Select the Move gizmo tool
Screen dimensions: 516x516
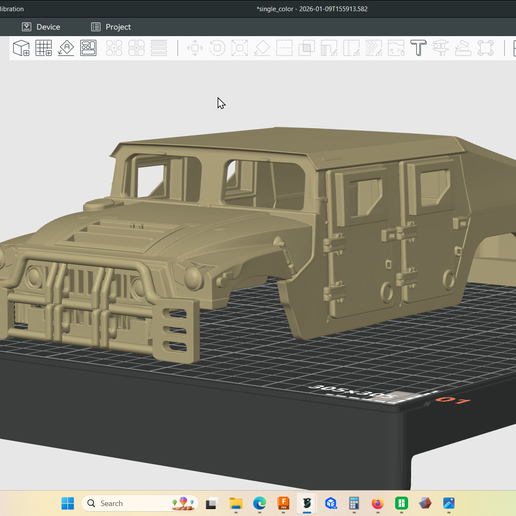tap(195, 48)
